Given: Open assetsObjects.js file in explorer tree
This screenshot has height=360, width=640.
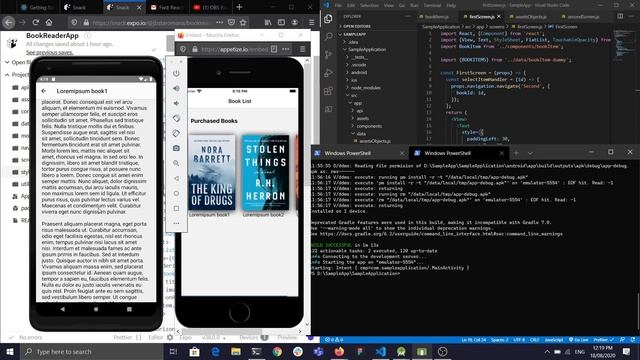Looking at the screenshot, I should [375, 141].
